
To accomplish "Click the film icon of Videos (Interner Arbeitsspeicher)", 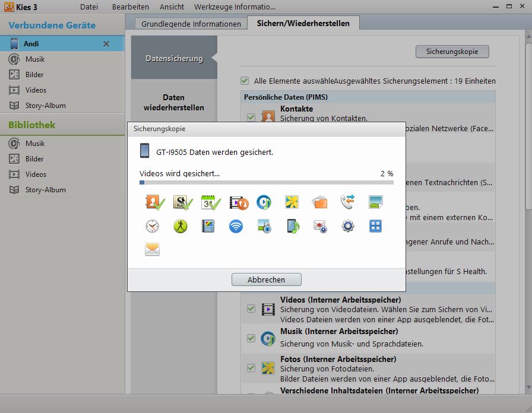I will pyautogui.click(x=268, y=309).
